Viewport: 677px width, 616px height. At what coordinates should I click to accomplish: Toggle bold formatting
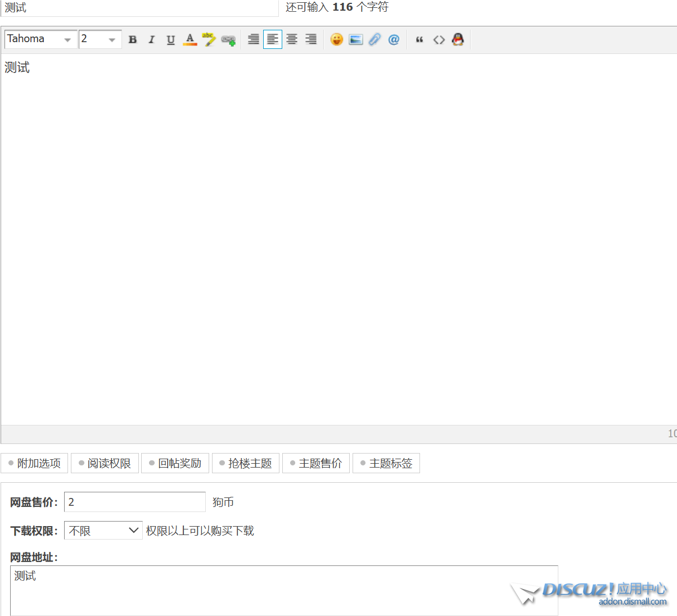(x=133, y=39)
